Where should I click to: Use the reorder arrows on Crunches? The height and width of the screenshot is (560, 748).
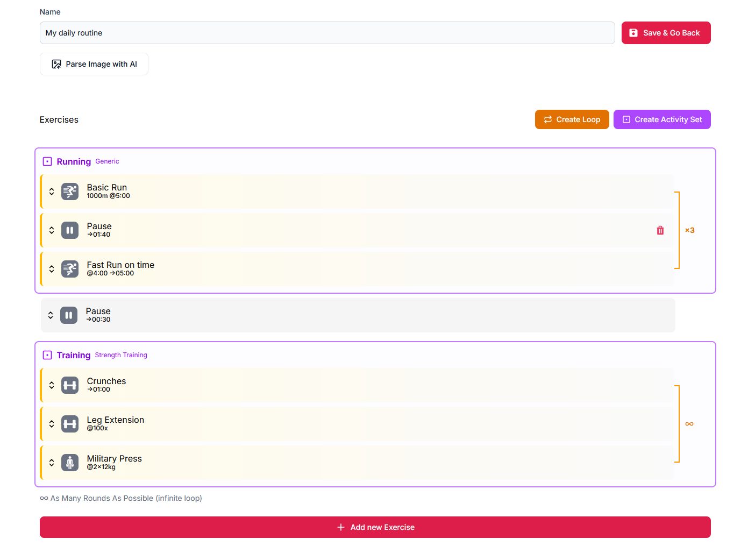[x=52, y=385]
